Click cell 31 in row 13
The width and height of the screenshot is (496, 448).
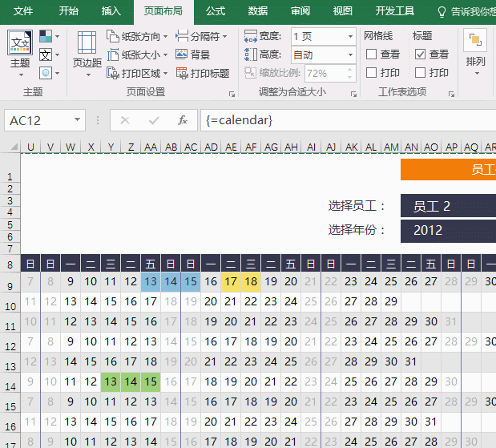(411, 361)
